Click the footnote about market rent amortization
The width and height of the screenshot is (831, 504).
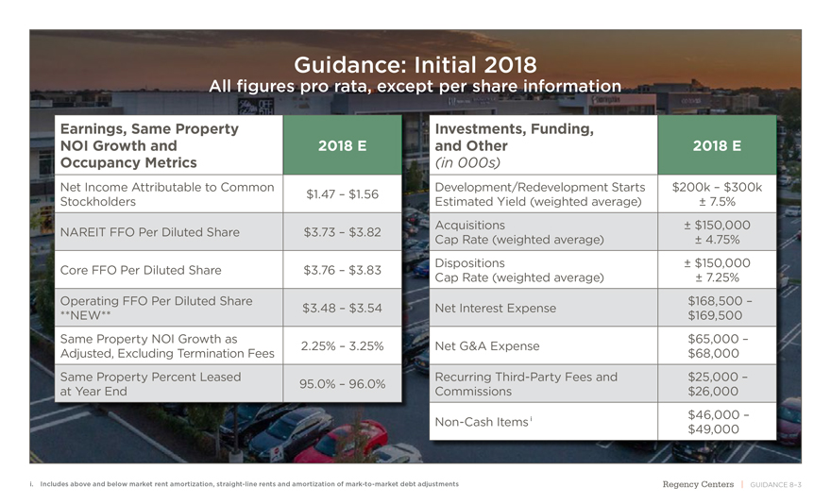tap(245, 484)
